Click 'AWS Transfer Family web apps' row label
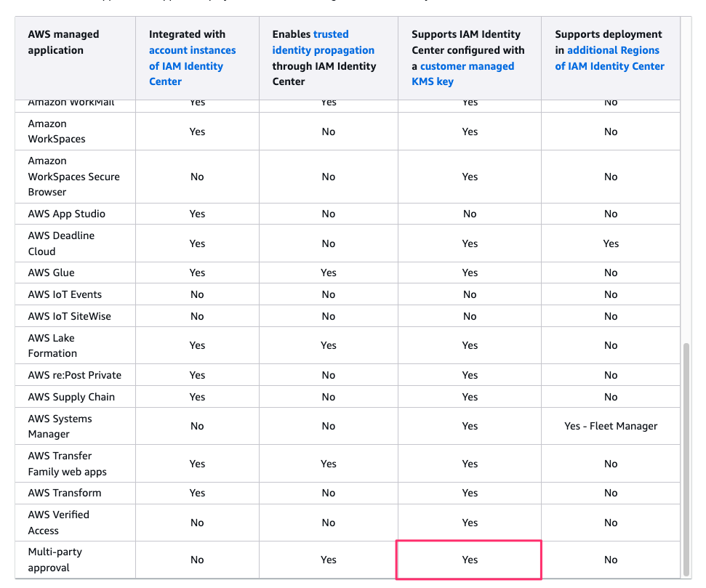Image resolution: width=706 pixels, height=588 pixels. (x=67, y=464)
